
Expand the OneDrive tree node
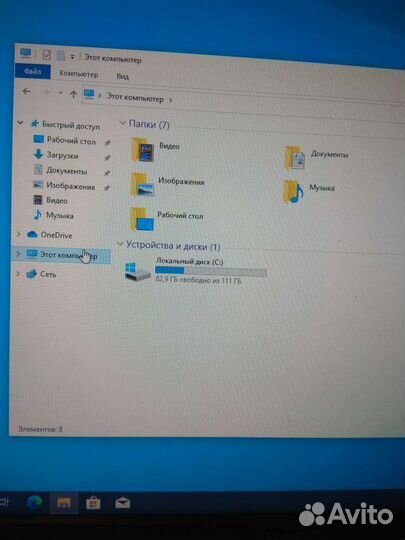(19, 234)
